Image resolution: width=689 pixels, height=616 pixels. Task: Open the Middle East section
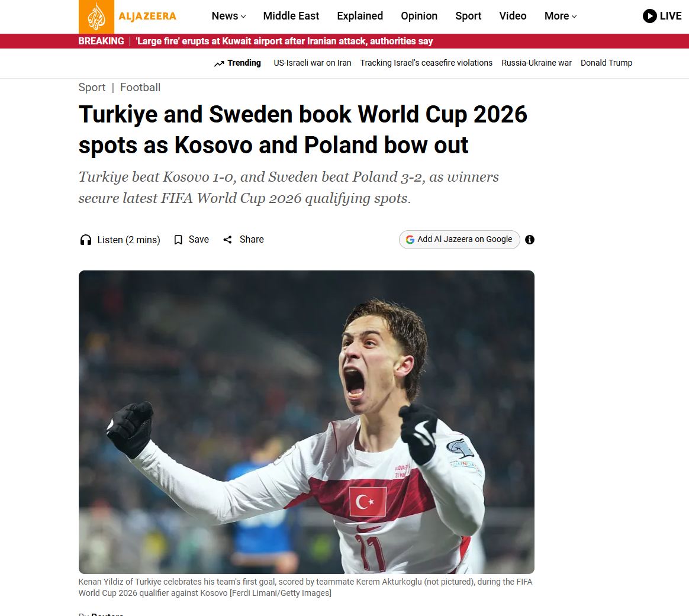[291, 16]
